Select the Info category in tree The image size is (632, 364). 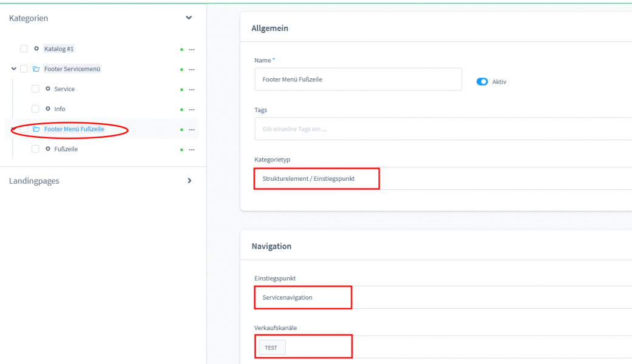tap(59, 109)
